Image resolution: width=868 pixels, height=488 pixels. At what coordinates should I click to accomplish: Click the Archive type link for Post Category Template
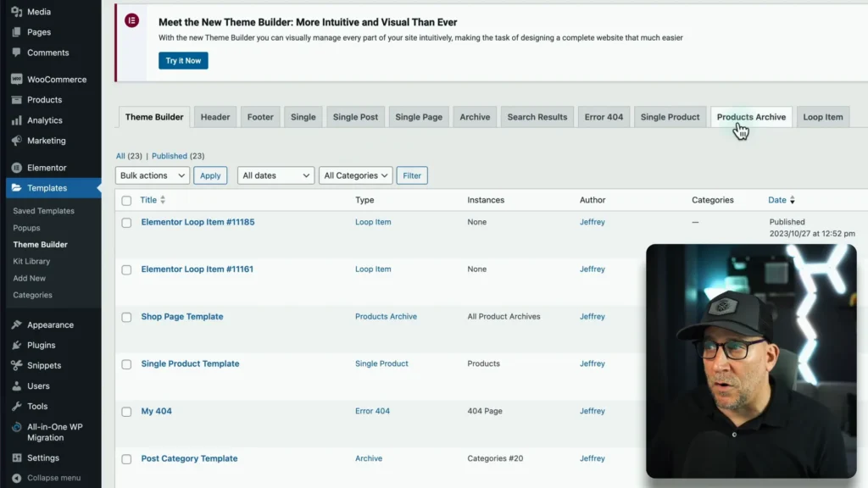point(369,458)
